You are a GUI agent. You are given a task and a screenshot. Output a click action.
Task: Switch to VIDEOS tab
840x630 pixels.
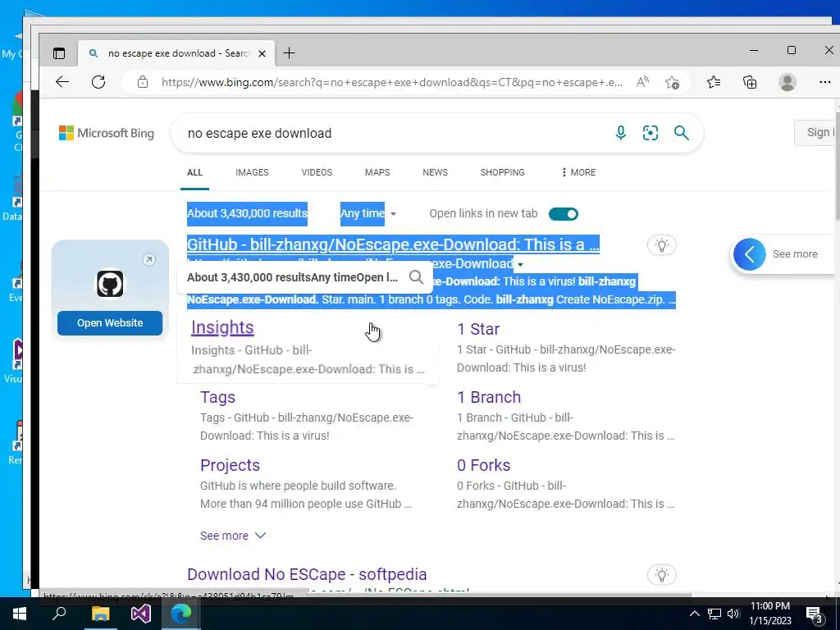point(317,172)
